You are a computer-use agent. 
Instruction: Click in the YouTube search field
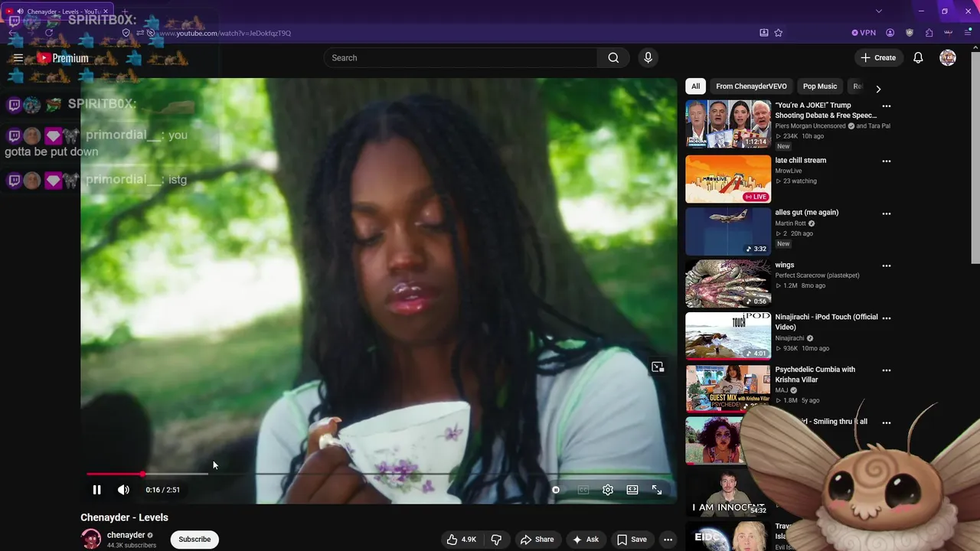click(x=461, y=58)
